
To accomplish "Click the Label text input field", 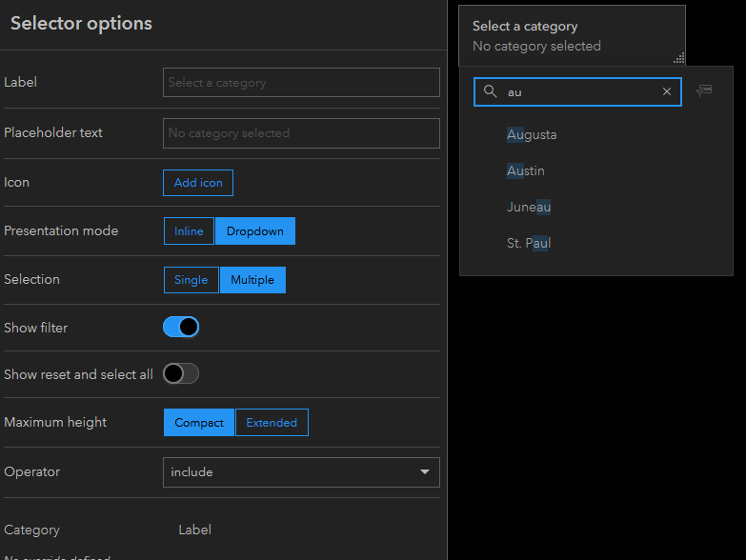I will pyautogui.click(x=301, y=82).
